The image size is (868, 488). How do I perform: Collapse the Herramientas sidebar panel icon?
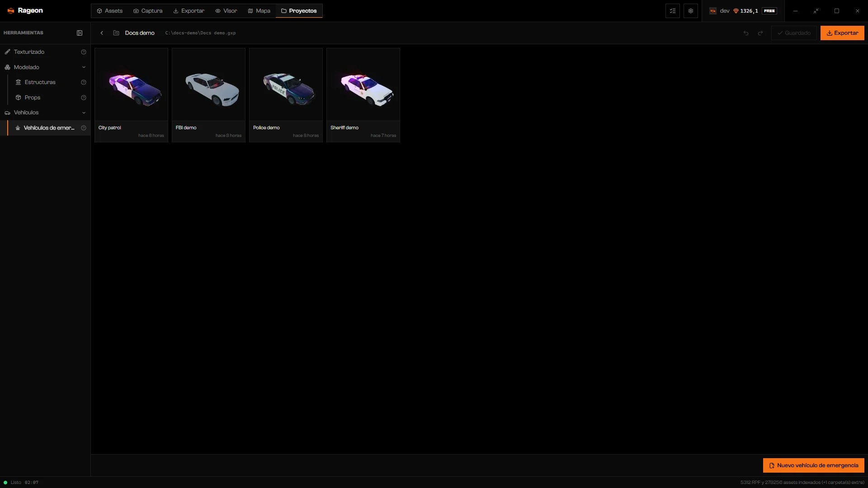click(80, 33)
